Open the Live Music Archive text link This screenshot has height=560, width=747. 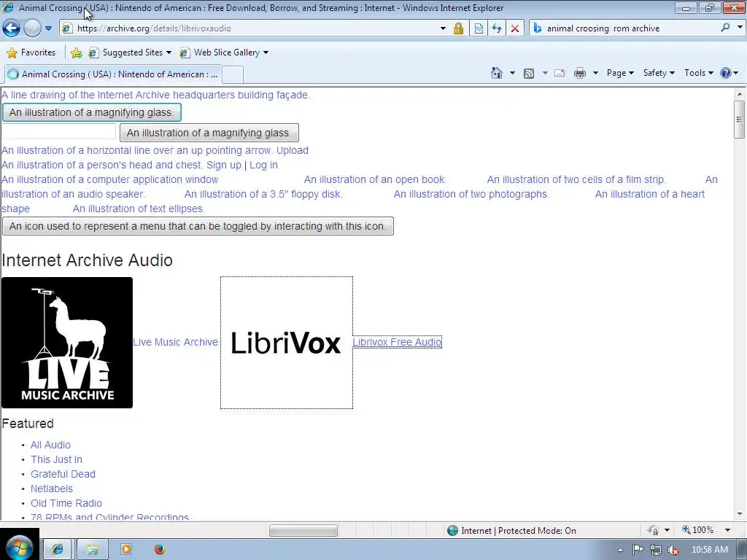175,342
